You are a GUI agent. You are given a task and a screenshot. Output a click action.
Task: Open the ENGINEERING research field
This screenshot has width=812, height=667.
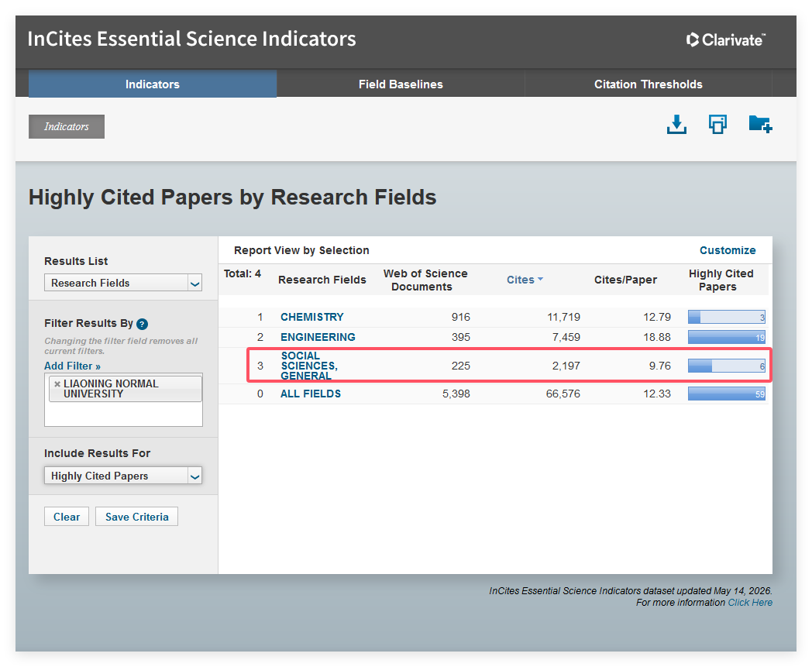tap(318, 337)
